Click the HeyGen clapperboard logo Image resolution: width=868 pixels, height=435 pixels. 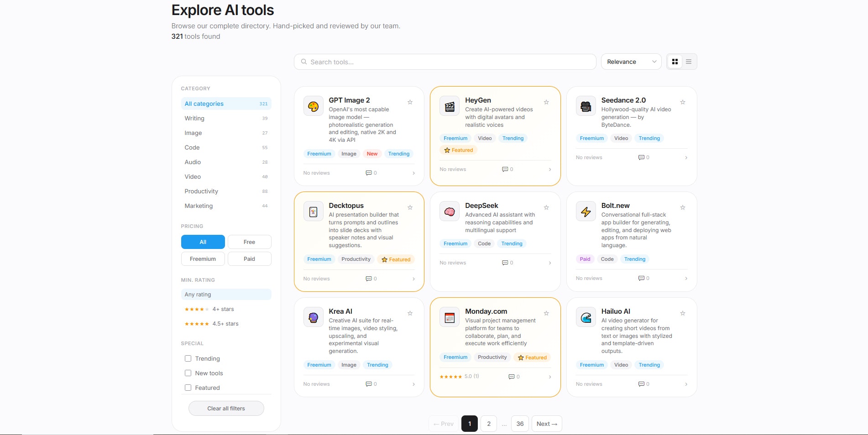coord(450,106)
